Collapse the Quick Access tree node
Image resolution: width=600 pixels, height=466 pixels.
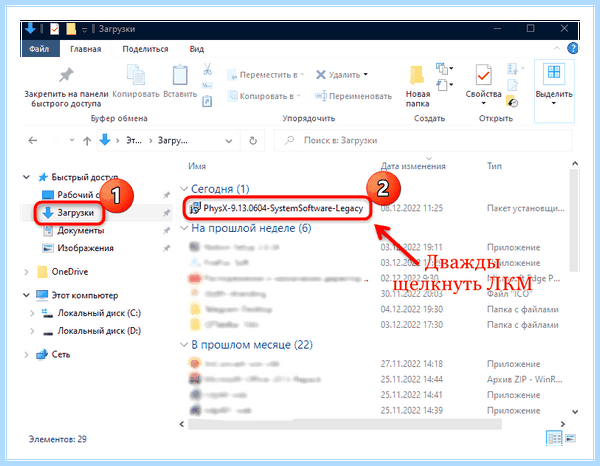pos(26,177)
